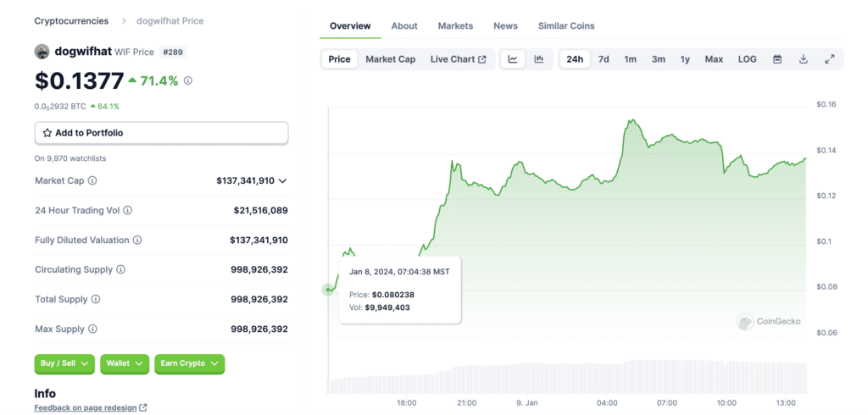Click the Info section heading
The image size is (868, 415).
(45, 394)
